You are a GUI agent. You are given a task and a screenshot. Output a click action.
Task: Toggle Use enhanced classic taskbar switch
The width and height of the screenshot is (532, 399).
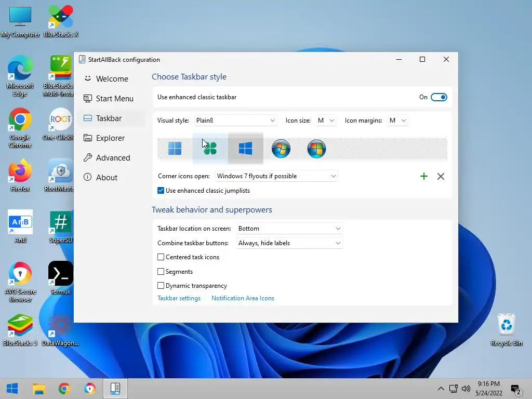tap(438, 97)
